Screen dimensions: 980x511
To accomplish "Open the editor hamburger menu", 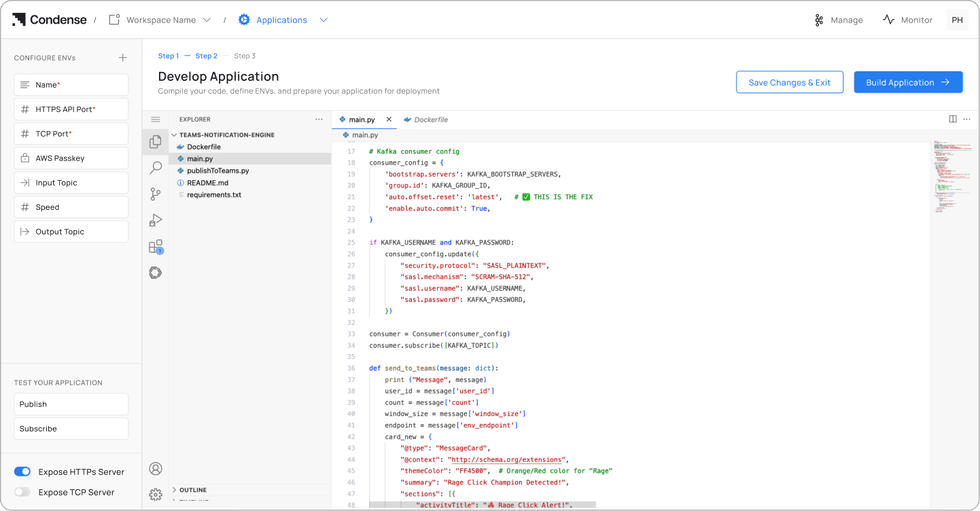I will click(x=156, y=119).
